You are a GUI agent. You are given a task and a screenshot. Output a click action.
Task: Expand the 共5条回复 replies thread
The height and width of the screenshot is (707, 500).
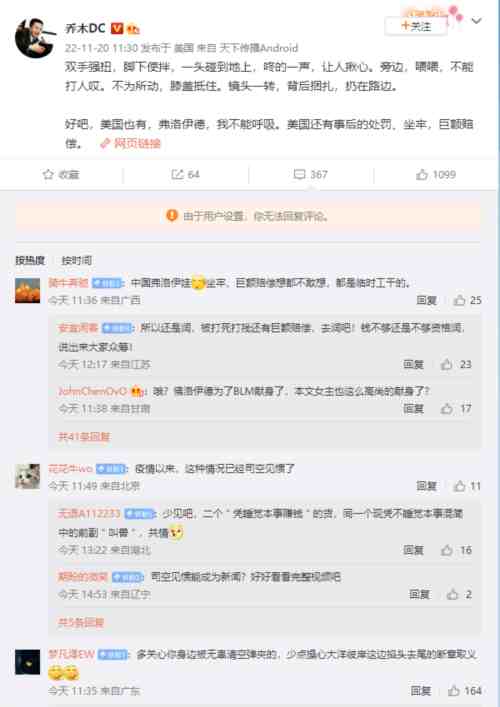click(x=81, y=623)
